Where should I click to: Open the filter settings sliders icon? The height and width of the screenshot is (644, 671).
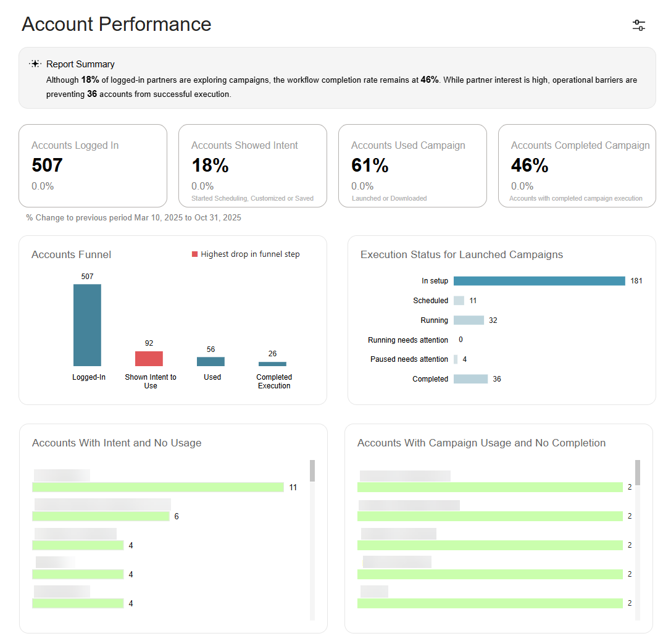638,25
